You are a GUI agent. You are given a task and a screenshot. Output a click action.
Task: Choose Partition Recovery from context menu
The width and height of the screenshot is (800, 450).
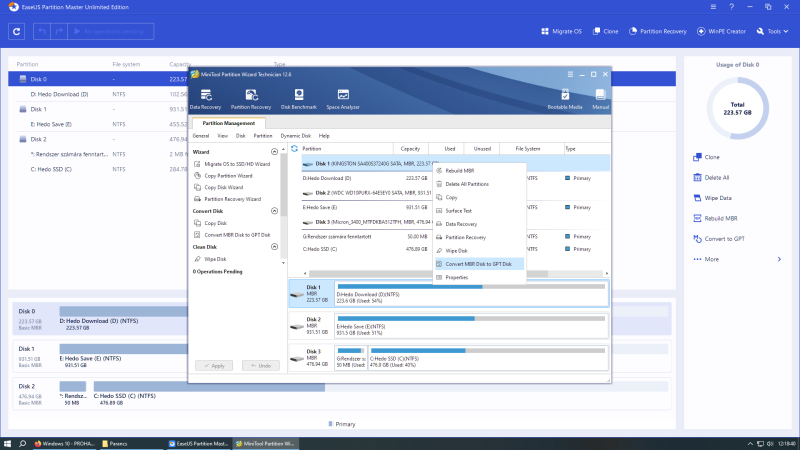pyautogui.click(x=479, y=237)
